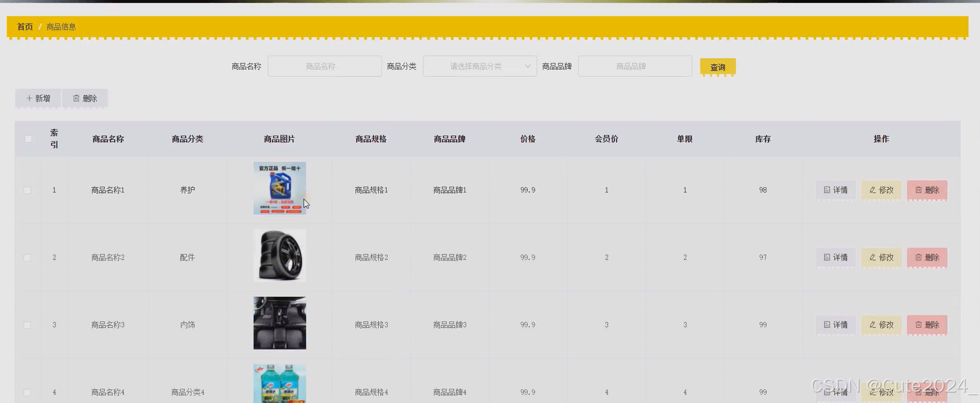Screen dimensions: 980x403
Task: Click 修改 for 商品名称2 row
Action: (881, 257)
